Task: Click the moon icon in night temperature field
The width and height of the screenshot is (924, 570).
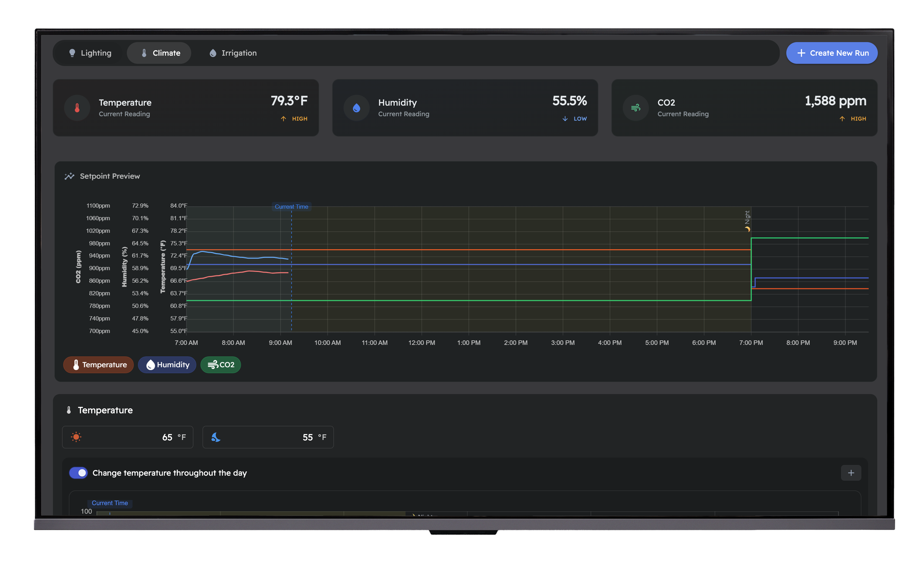Action: pyautogui.click(x=216, y=437)
